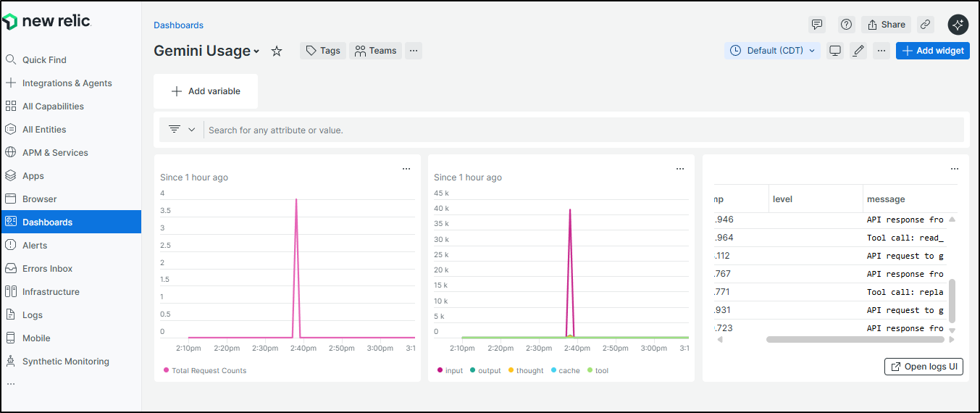Favorite the dashboard with star icon
Image resolution: width=980 pixels, height=413 pixels.
click(277, 51)
